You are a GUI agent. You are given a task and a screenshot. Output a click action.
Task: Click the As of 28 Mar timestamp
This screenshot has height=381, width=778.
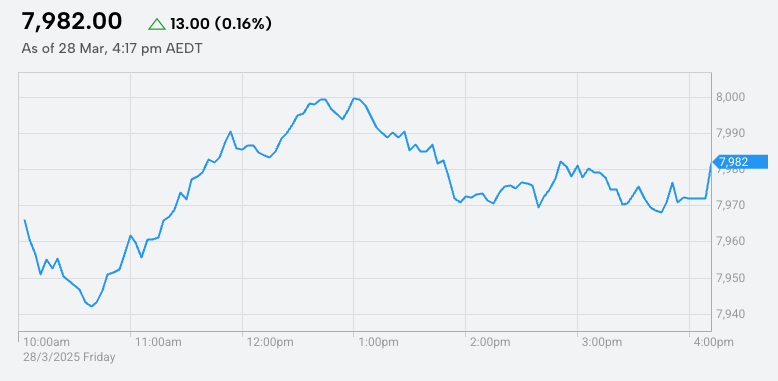[x=112, y=49]
